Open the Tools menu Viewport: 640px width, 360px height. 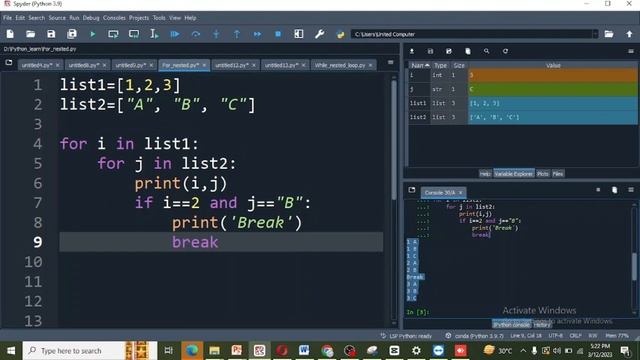[159, 18]
